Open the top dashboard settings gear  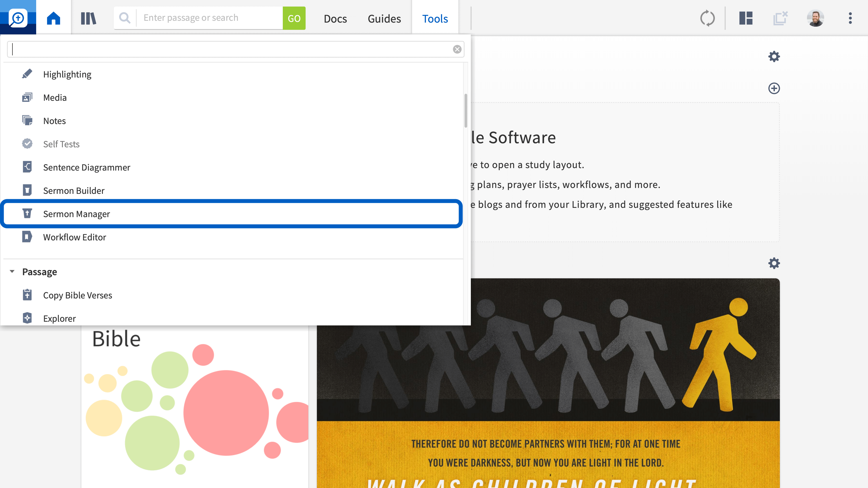774,56
